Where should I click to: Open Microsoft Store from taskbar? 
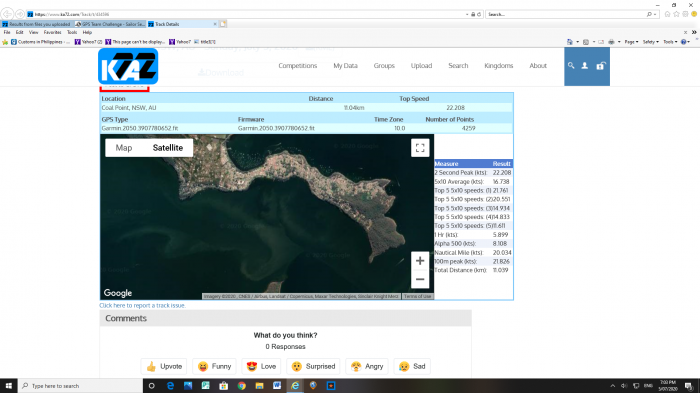224,386
